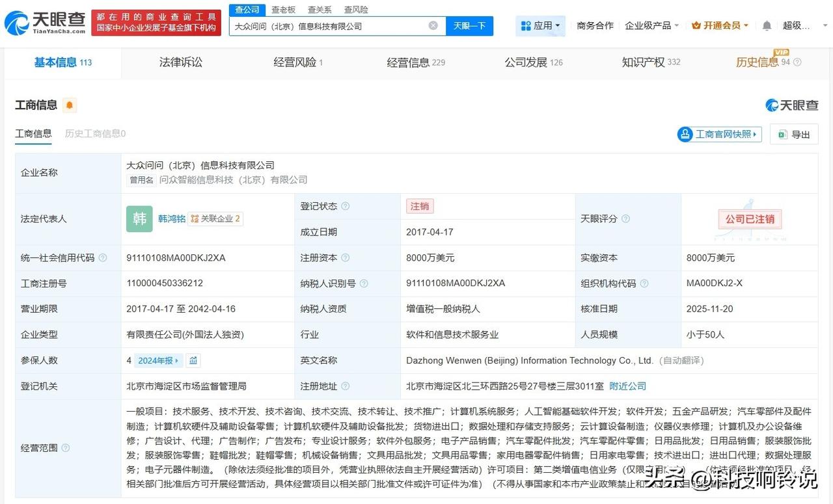Viewport: 833px width, 504px height.
Task: Open the 应用 dropdown menu
Action: point(540,25)
